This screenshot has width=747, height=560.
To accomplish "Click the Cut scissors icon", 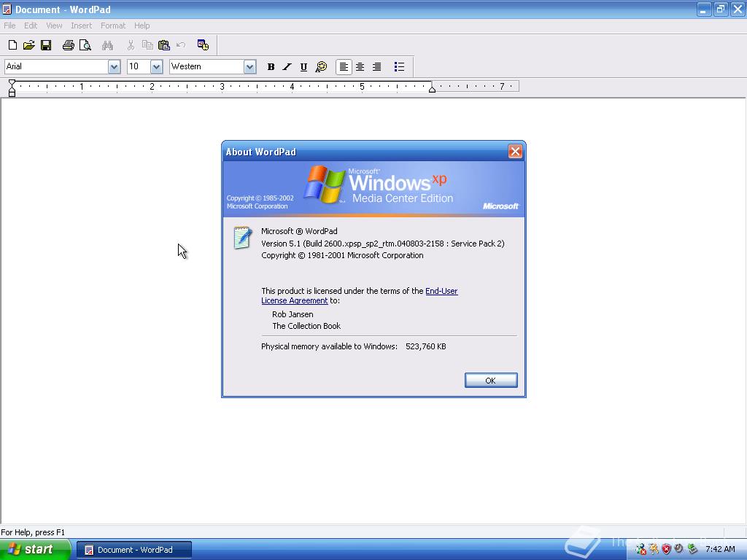I will coord(131,45).
